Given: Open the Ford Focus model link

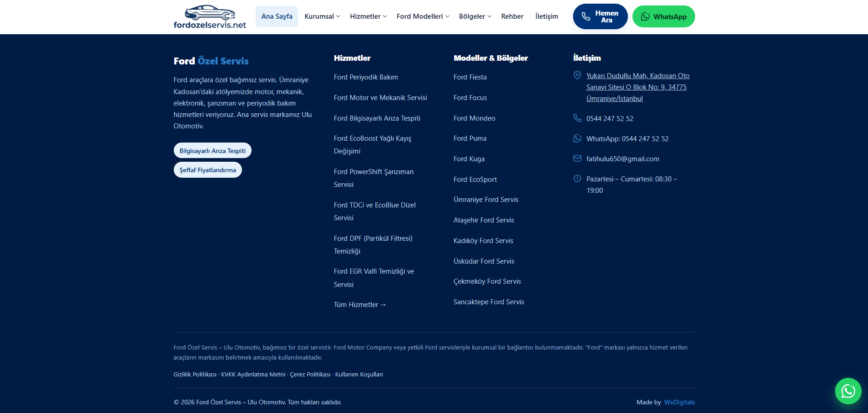Looking at the screenshot, I should pyautogui.click(x=470, y=98).
